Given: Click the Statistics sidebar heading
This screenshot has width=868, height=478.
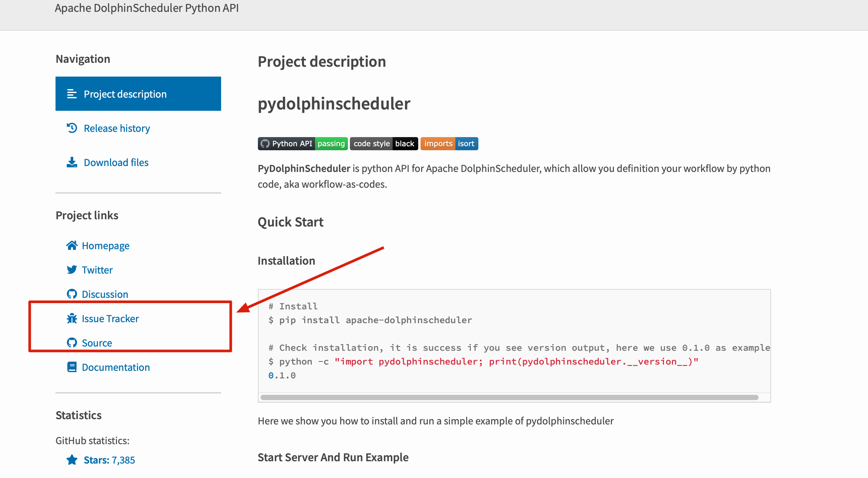Looking at the screenshot, I should click(x=79, y=415).
